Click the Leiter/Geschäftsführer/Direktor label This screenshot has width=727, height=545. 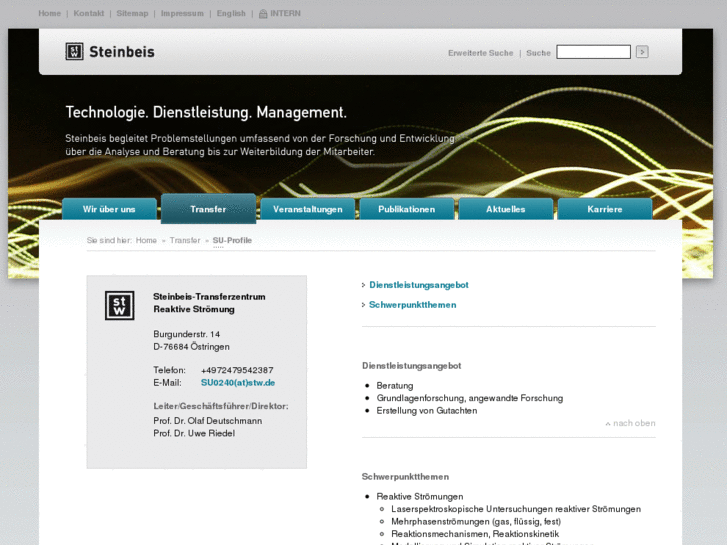[221, 406]
